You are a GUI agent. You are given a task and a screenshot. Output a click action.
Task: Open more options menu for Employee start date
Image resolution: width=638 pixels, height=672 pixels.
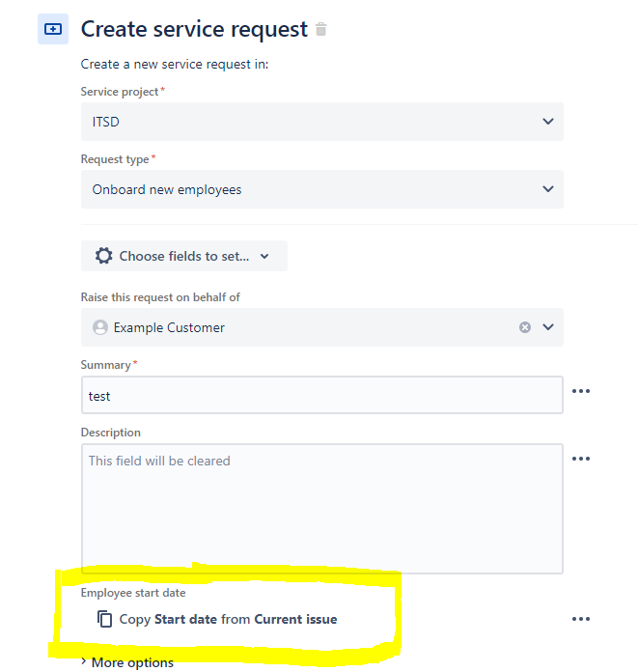tap(581, 619)
